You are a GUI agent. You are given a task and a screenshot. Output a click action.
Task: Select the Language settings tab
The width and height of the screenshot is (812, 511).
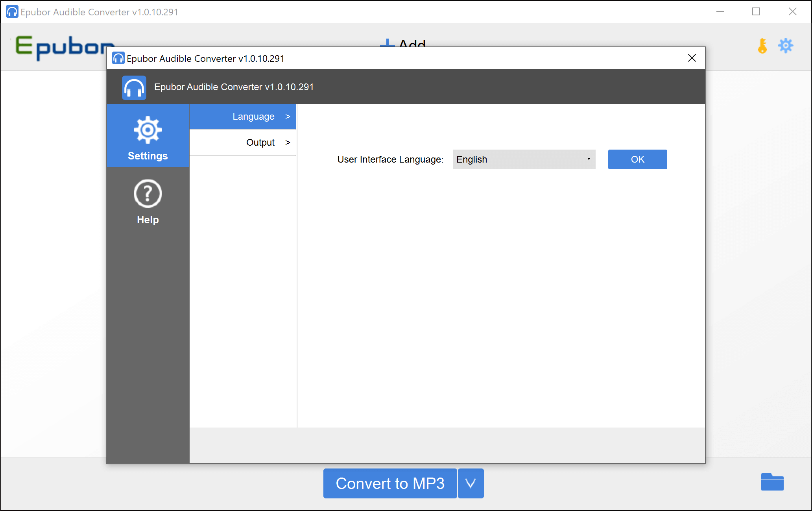click(243, 117)
